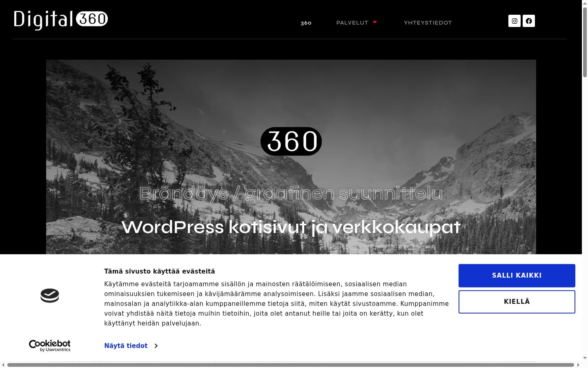Click the cookie title 'Tämä sivusto käyttää evästeitä'
Image resolution: width=588 pixels, height=368 pixels.
(x=159, y=272)
